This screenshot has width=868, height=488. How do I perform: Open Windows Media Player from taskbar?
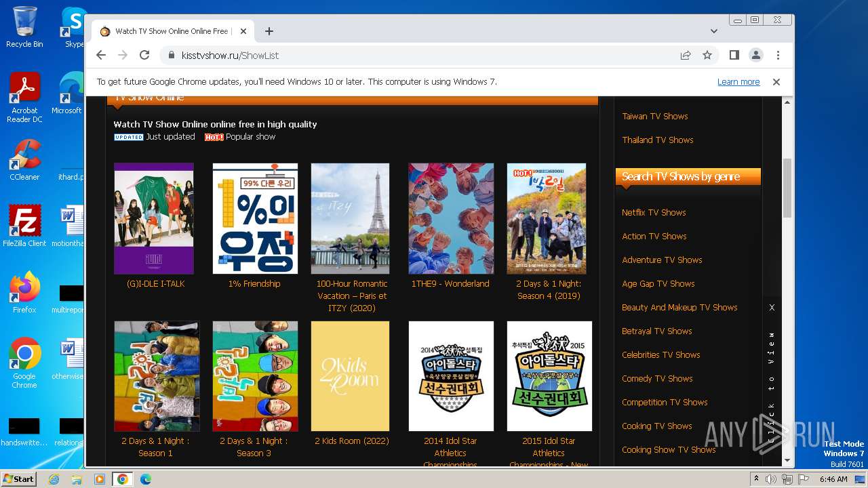click(100, 479)
